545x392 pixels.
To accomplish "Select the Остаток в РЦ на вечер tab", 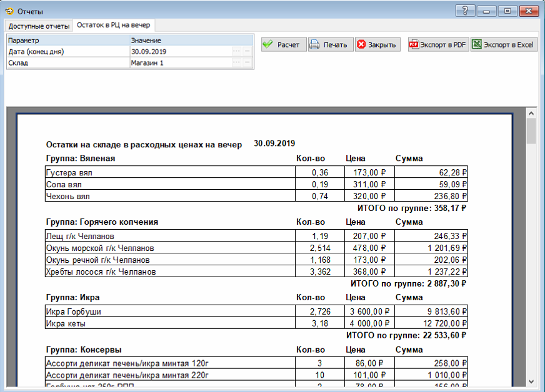I will (x=114, y=26).
